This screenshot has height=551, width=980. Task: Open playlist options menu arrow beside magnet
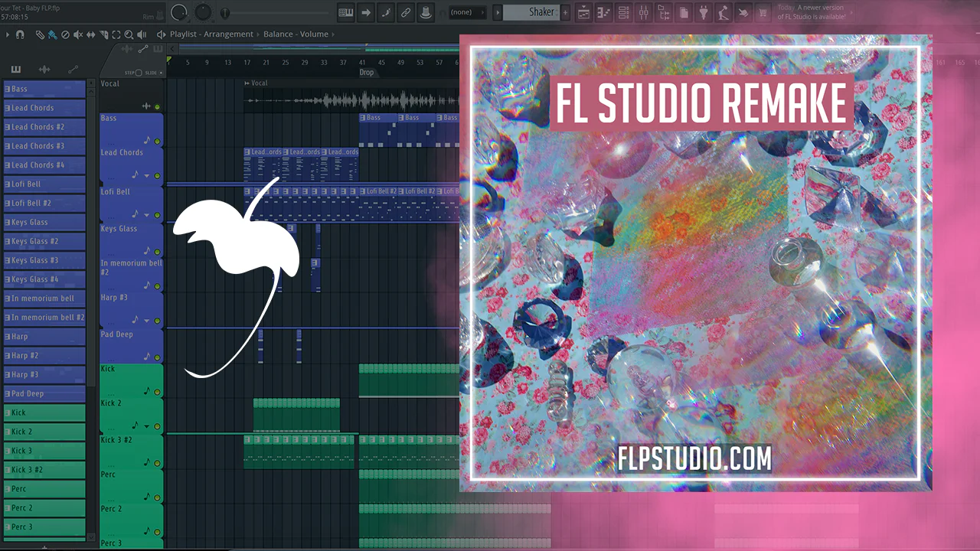click(8, 34)
